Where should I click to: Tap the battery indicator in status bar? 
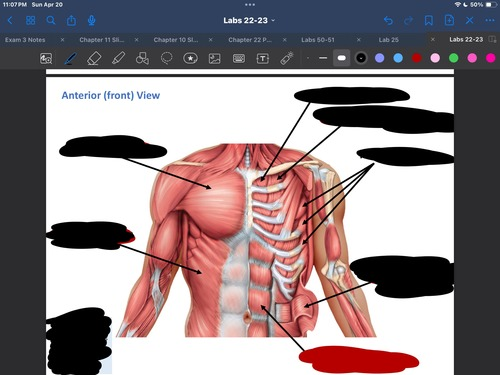(x=491, y=5)
